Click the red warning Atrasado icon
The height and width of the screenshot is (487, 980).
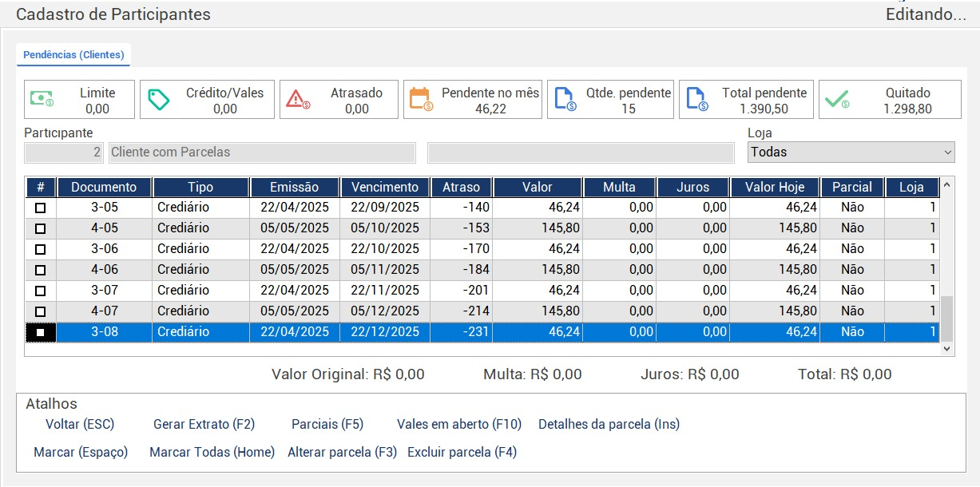coord(298,99)
